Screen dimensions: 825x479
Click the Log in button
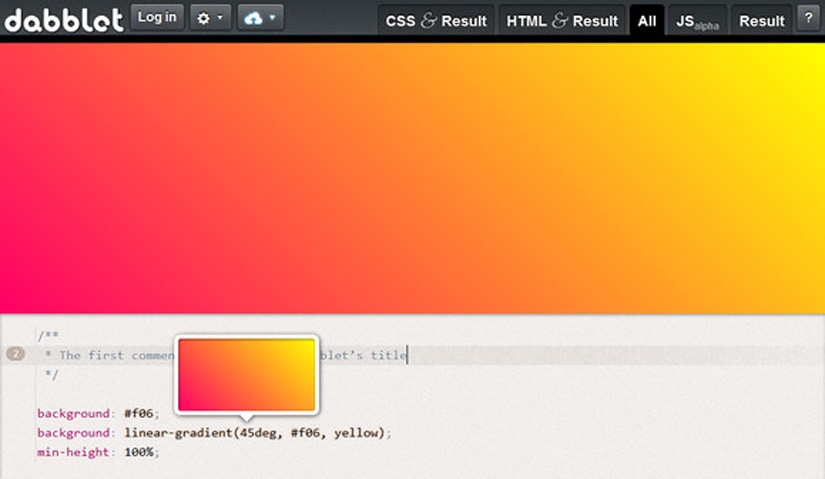pos(157,17)
